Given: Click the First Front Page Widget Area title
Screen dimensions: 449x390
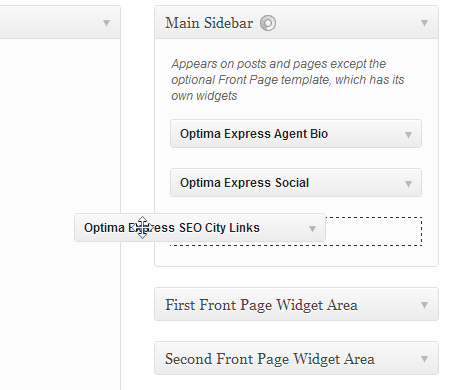Looking at the screenshot, I should pos(261,305).
